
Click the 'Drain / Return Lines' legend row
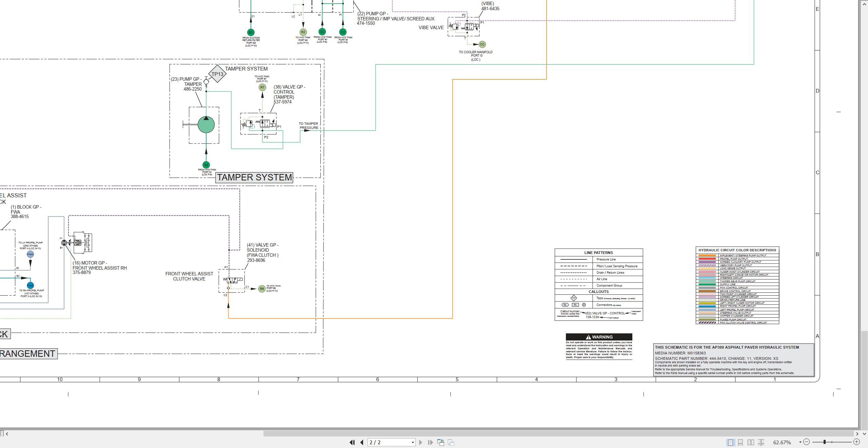click(599, 272)
